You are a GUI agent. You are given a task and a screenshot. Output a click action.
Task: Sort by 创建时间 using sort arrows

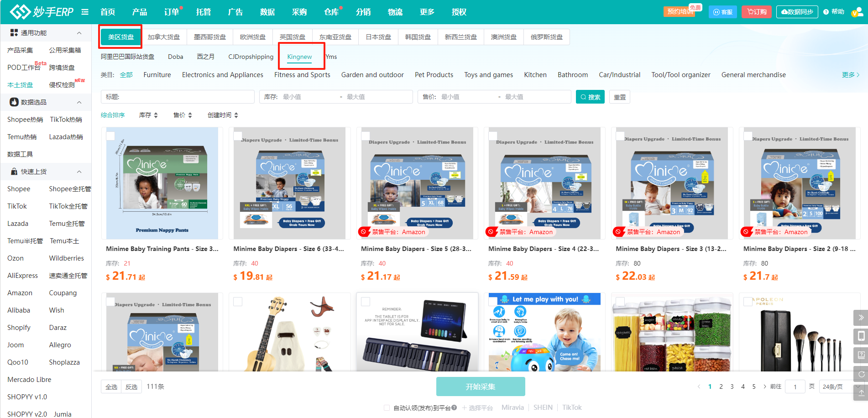[x=236, y=115]
